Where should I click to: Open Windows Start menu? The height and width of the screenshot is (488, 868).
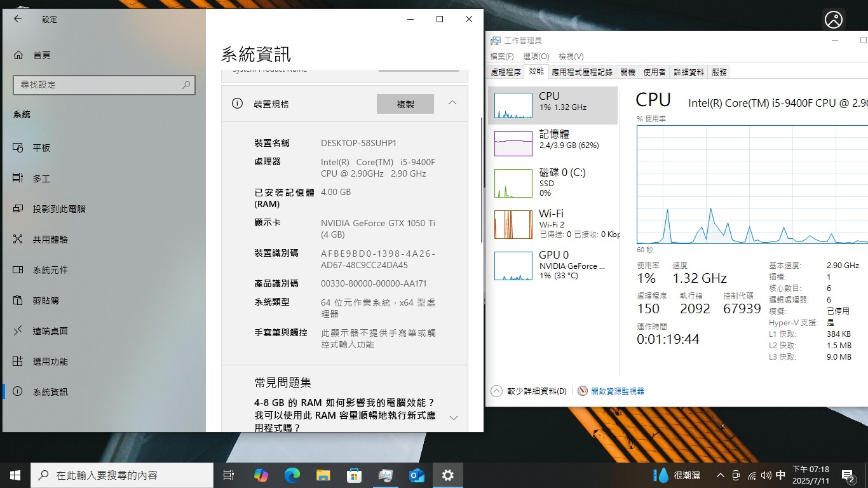coord(15,475)
